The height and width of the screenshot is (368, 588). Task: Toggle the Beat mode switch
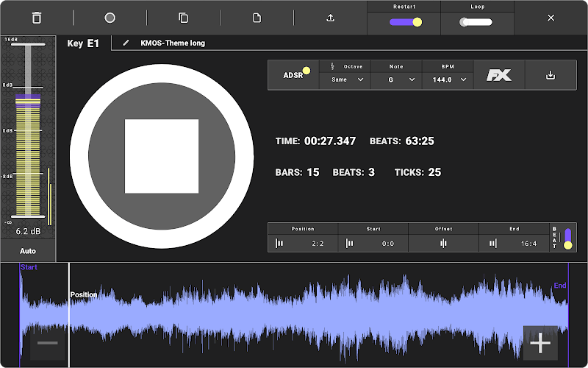(x=567, y=238)
